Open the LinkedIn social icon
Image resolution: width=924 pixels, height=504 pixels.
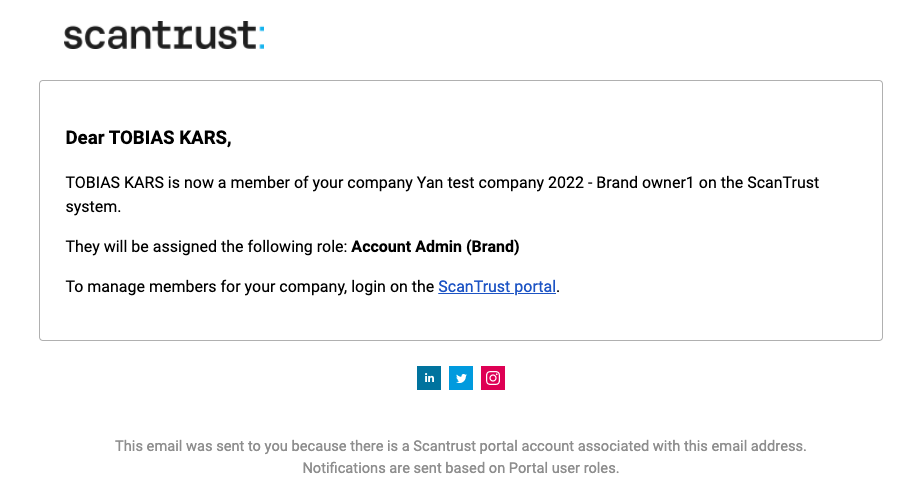coord(429,378)
